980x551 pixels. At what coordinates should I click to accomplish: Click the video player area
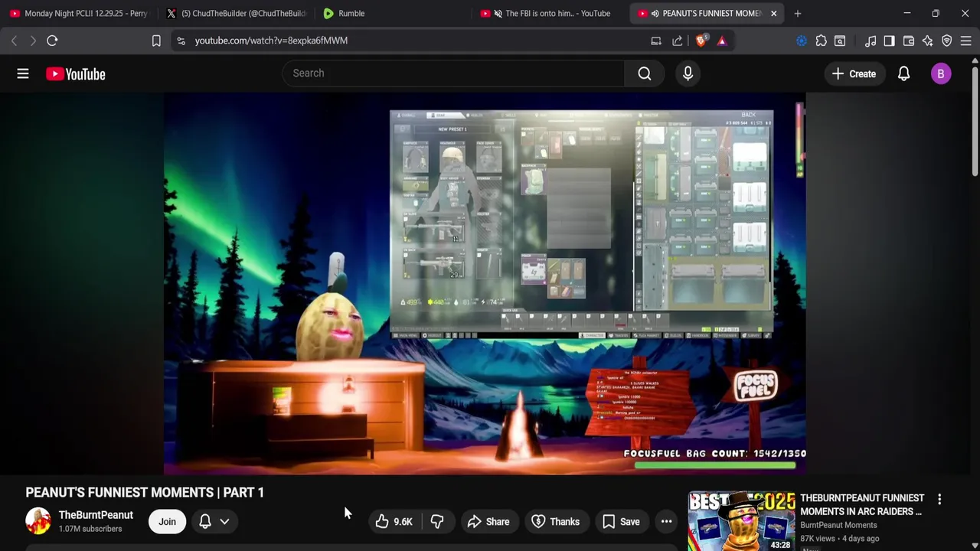tap(484, 284)
